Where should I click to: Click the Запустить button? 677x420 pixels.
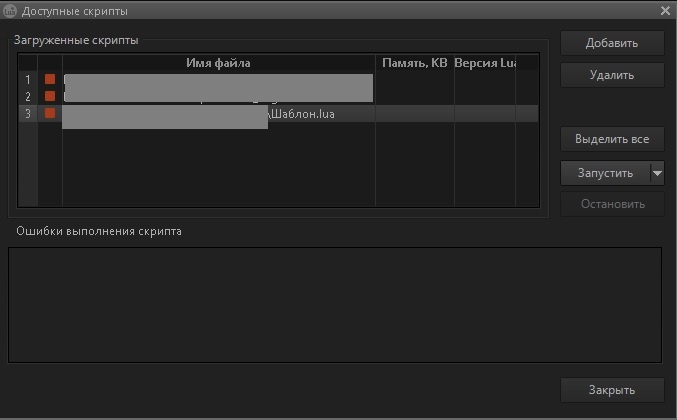[605, 173]
